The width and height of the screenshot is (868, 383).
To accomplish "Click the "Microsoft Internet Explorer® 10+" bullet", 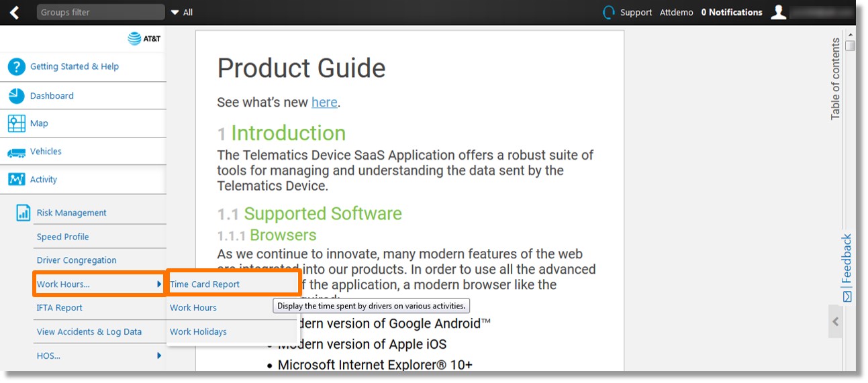I will pos(375,365).
